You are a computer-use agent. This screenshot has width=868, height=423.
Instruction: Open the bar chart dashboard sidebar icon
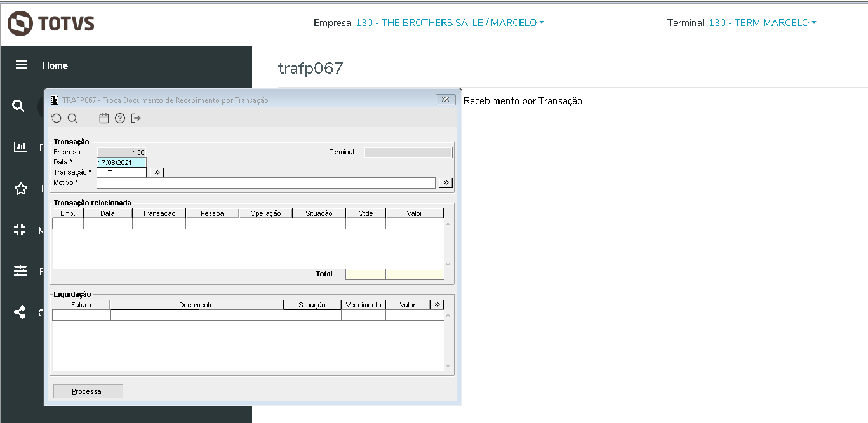20,147
